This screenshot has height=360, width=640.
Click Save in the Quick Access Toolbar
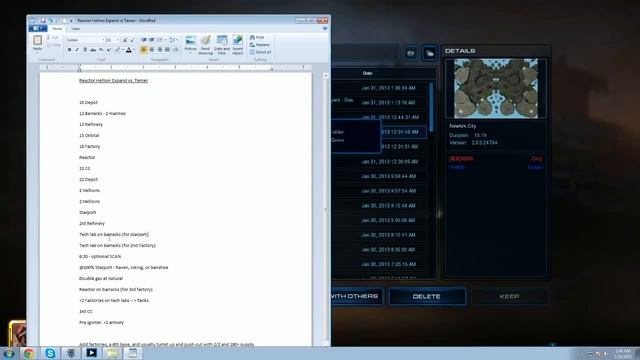tap(43, 20)
